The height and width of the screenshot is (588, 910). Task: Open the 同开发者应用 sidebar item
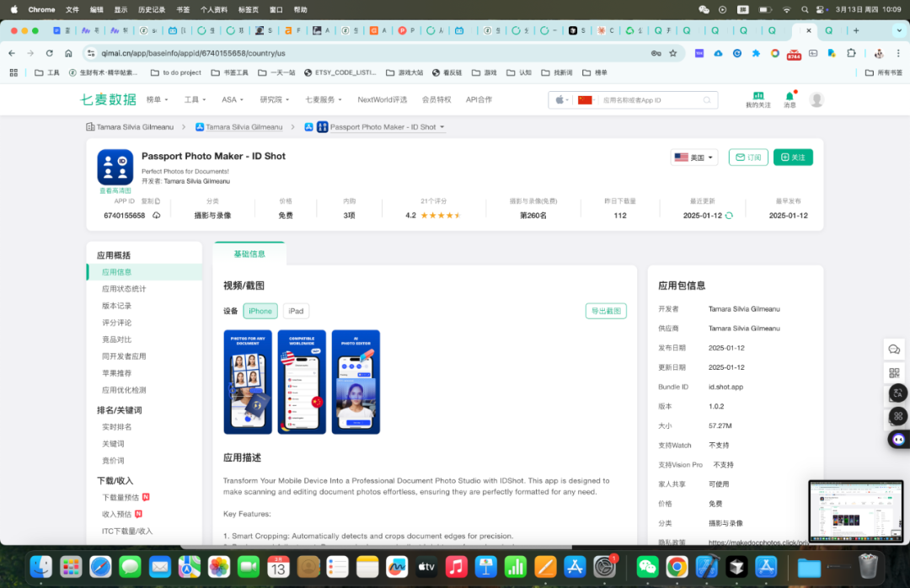click(124, 356)
